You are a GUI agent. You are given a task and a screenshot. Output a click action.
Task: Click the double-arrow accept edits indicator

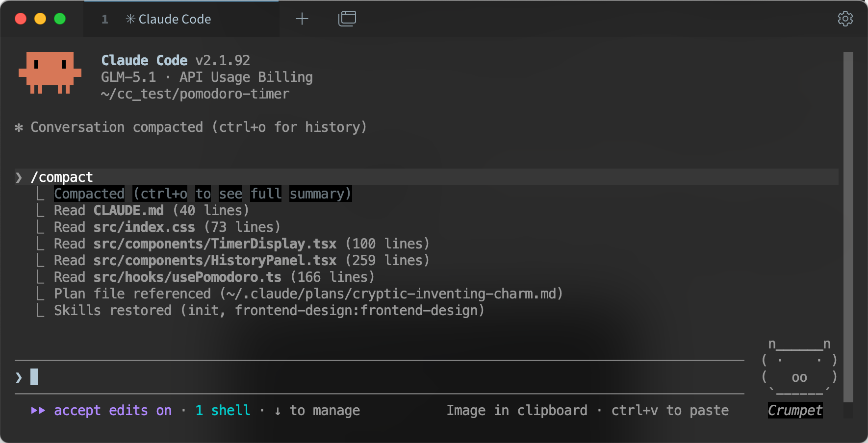(38, 410)
